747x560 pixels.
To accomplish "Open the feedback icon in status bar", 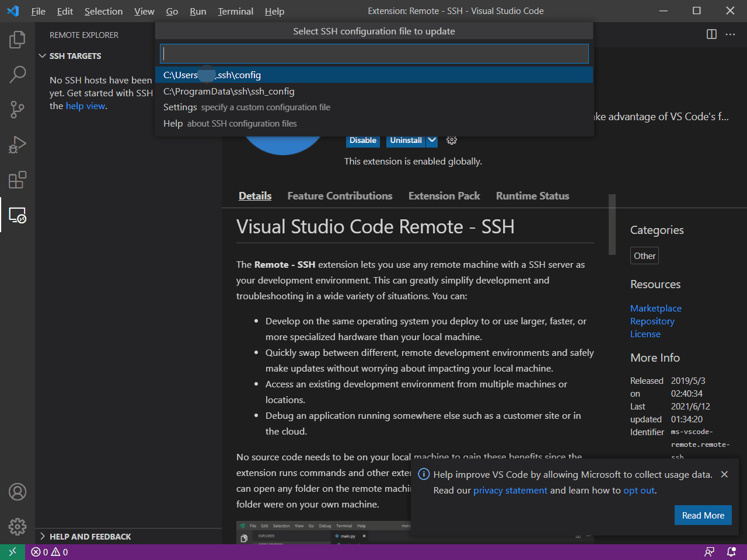I will (710, 552).
